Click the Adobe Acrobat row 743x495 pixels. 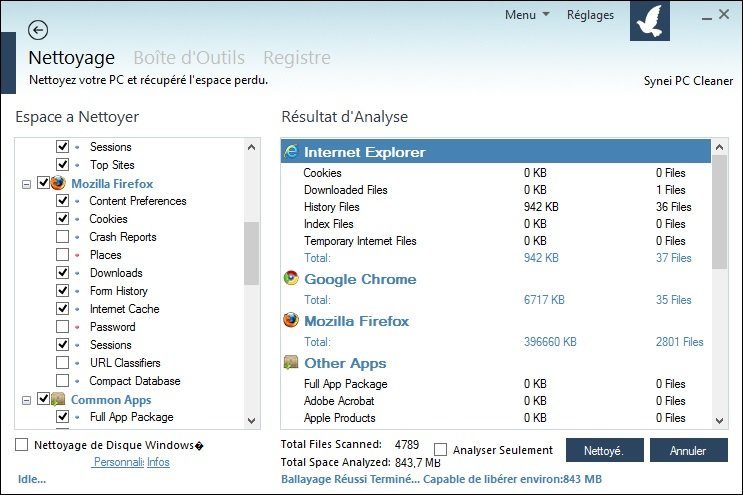coord(496,401)
